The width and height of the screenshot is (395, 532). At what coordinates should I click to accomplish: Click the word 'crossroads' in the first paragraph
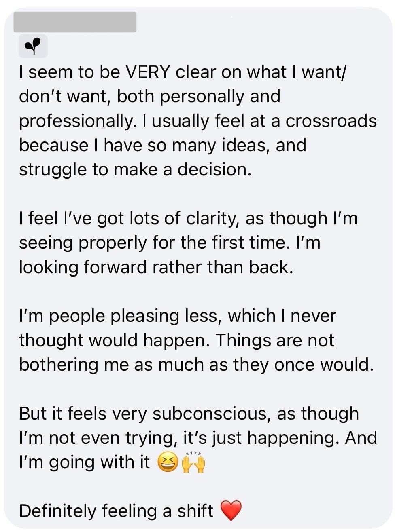331,121
